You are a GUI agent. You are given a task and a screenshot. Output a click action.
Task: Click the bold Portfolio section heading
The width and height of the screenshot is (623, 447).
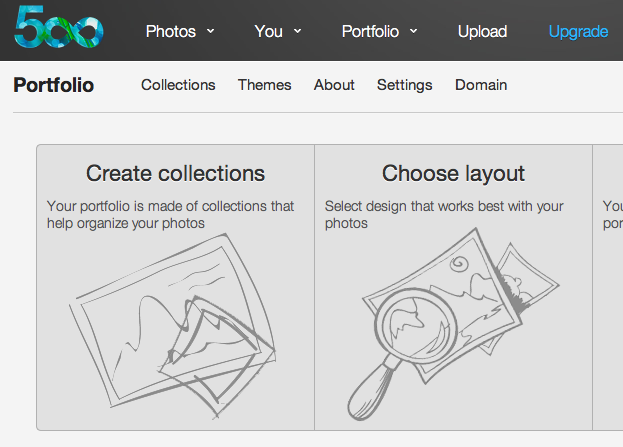pyautogui.click(x=54, y=85)
